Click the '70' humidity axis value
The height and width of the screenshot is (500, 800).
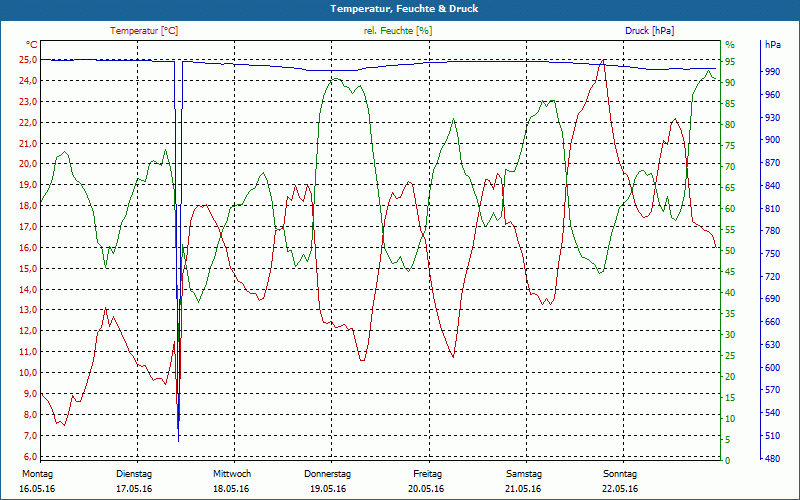[x=730, y=166]
